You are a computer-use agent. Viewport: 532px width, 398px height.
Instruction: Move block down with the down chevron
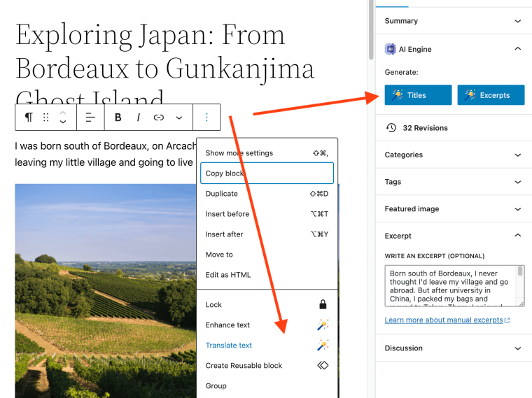pos(63,122)
